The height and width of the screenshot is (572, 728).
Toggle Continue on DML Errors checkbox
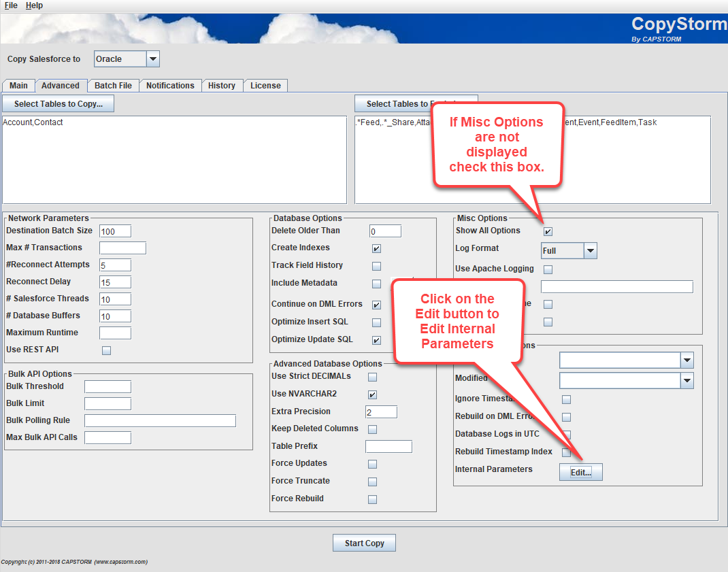point(376,305)
